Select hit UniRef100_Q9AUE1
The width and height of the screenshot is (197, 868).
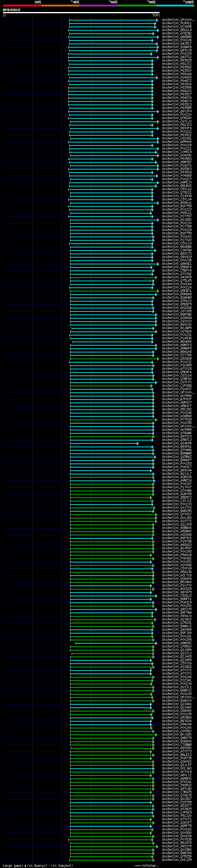click(177, 264)
